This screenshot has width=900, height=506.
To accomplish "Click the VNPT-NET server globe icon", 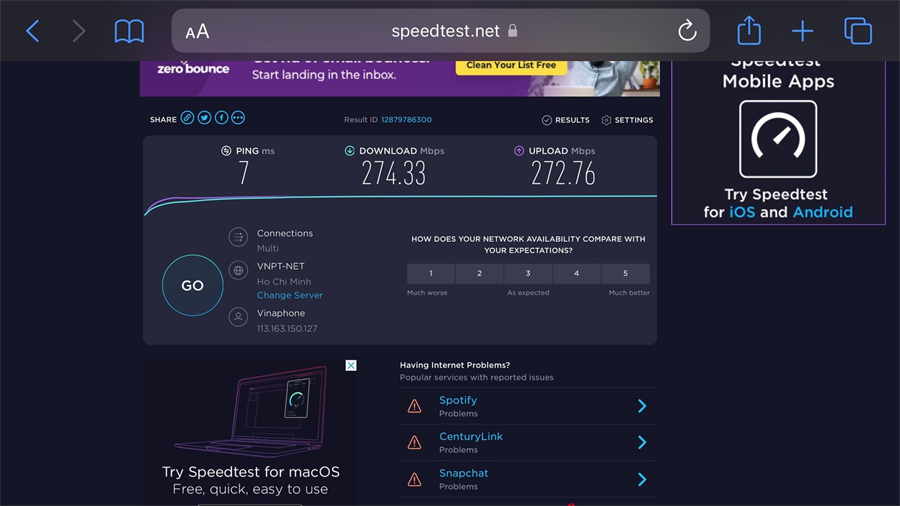I will click(238, 270).
